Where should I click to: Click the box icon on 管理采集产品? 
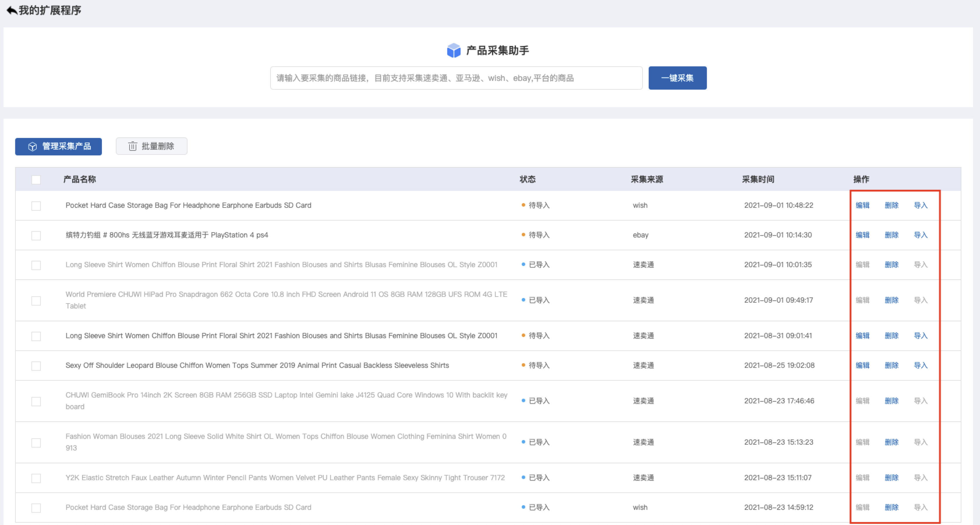tap(33, 146)
